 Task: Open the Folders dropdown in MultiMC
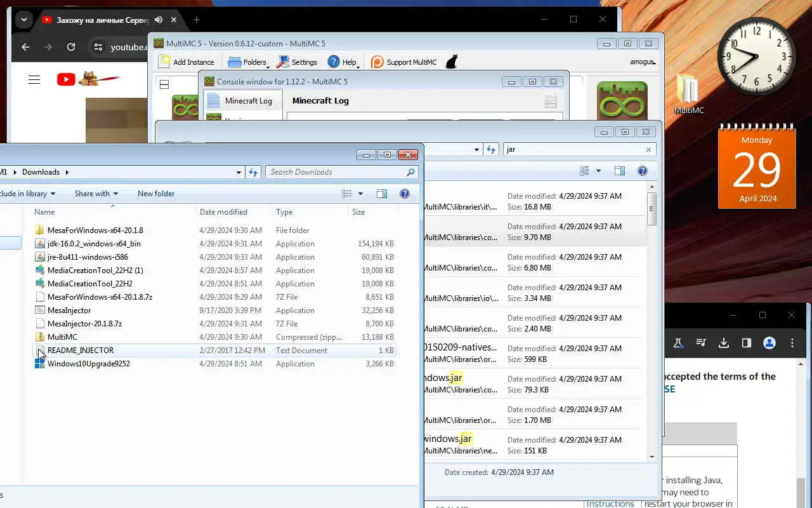[x=249, y=62]
